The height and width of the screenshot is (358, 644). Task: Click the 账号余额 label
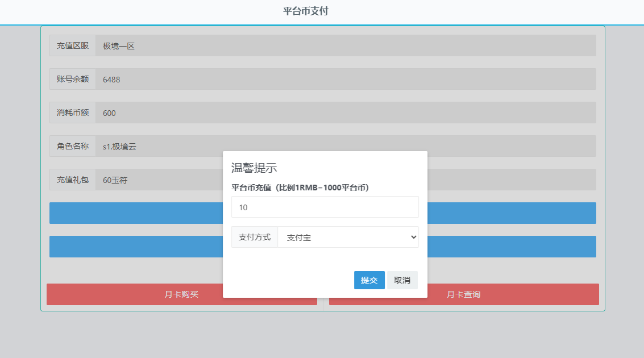click(x=73, y=80)
